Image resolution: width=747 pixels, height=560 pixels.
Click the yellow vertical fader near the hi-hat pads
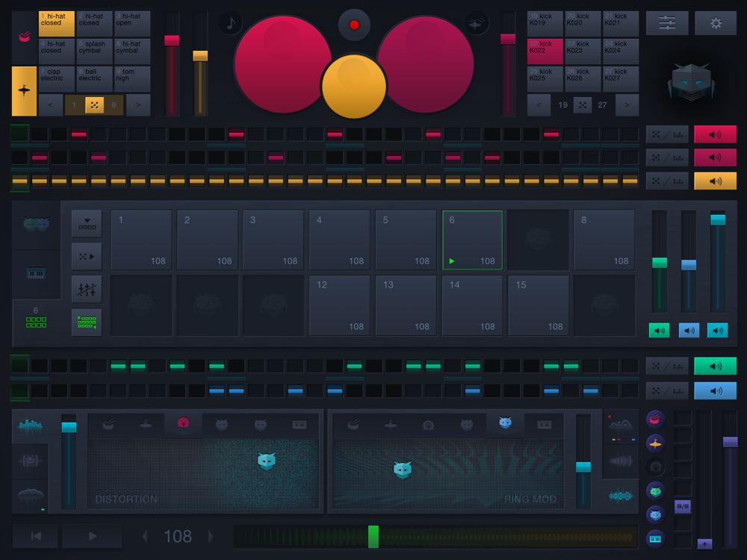pyautogui.click(x=200, y=63)
